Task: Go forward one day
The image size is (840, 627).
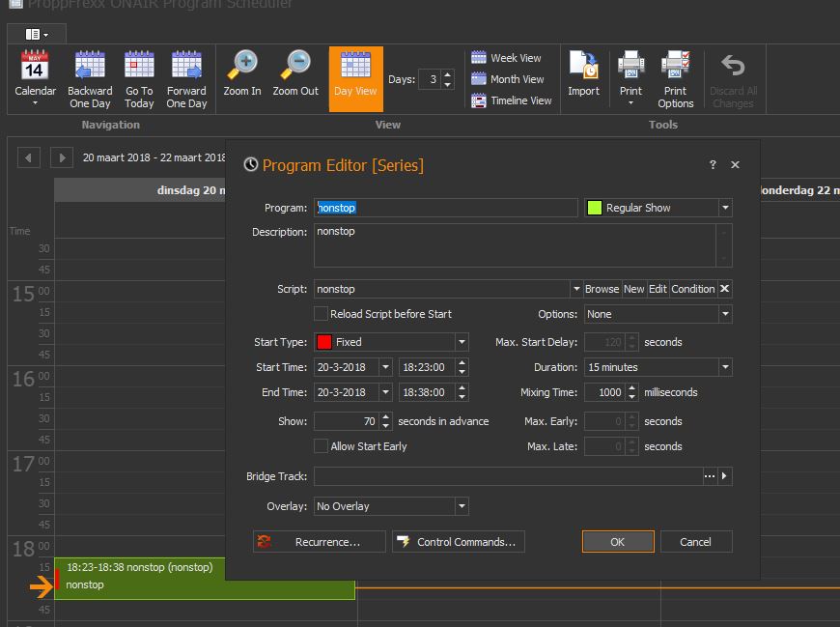Action: click(186, 79)
